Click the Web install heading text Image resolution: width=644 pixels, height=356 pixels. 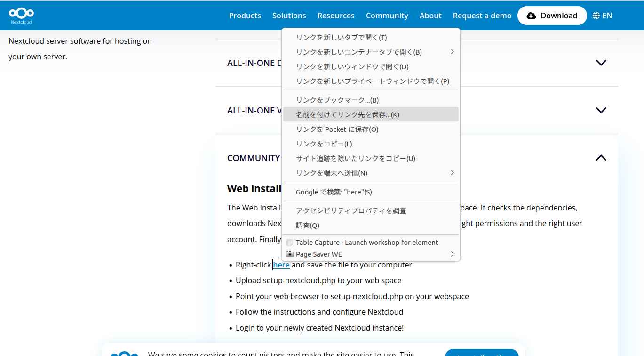point(254,188)
